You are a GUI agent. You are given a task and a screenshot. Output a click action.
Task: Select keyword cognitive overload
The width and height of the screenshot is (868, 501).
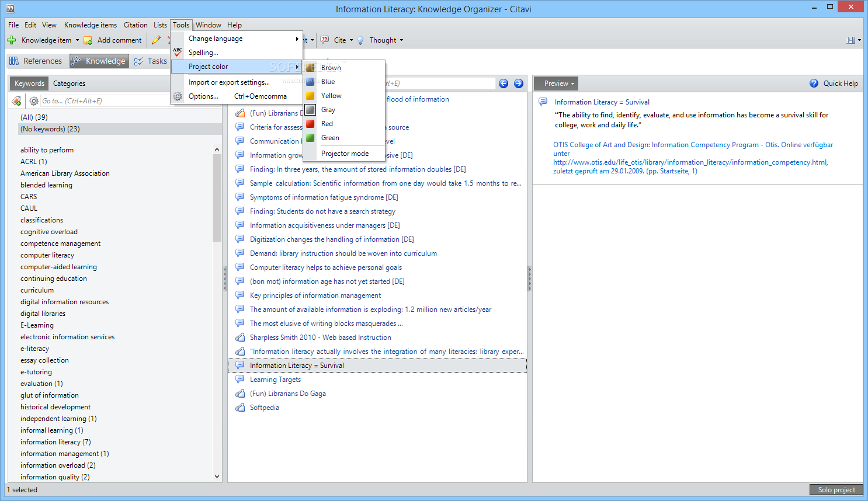tap(49, 232)
